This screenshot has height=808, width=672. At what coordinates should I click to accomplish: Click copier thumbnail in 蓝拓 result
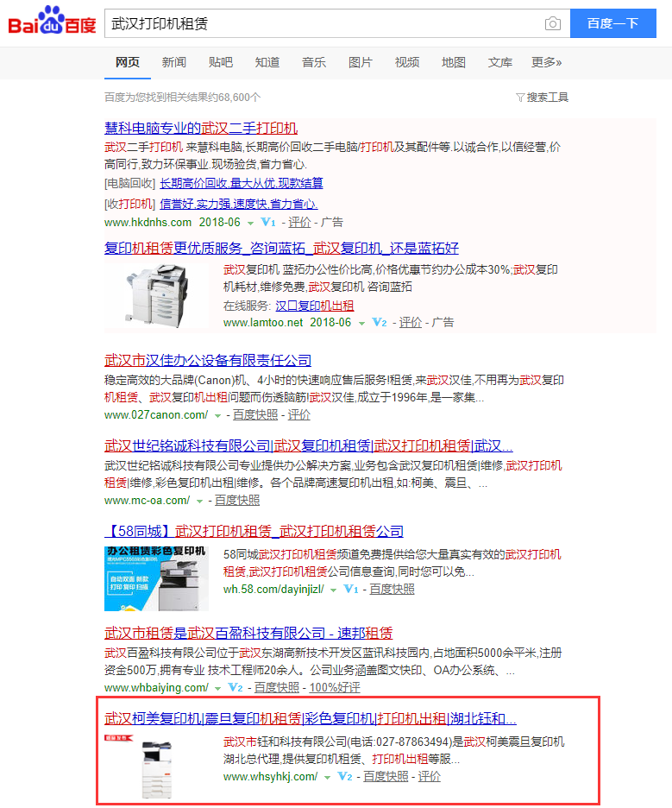(x=156, y=296)
